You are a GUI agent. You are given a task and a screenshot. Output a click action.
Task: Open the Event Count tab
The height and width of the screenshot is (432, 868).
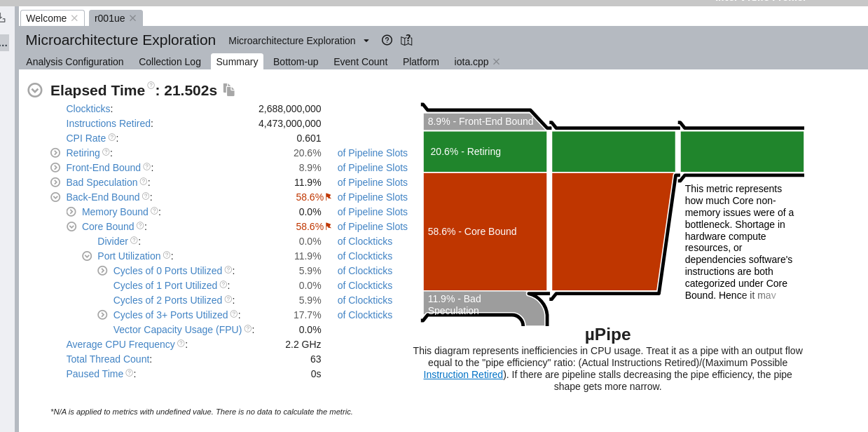tap(360, 62)
